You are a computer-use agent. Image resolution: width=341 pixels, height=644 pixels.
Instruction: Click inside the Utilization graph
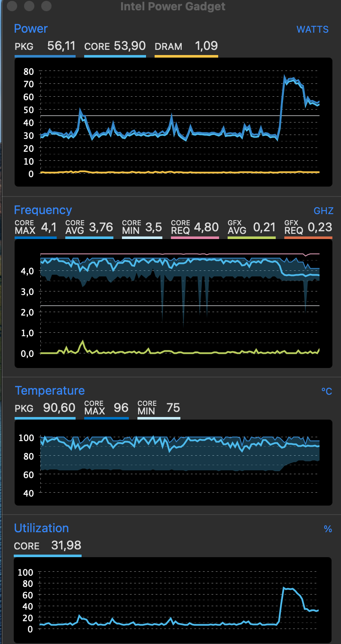tap(174, 600)
